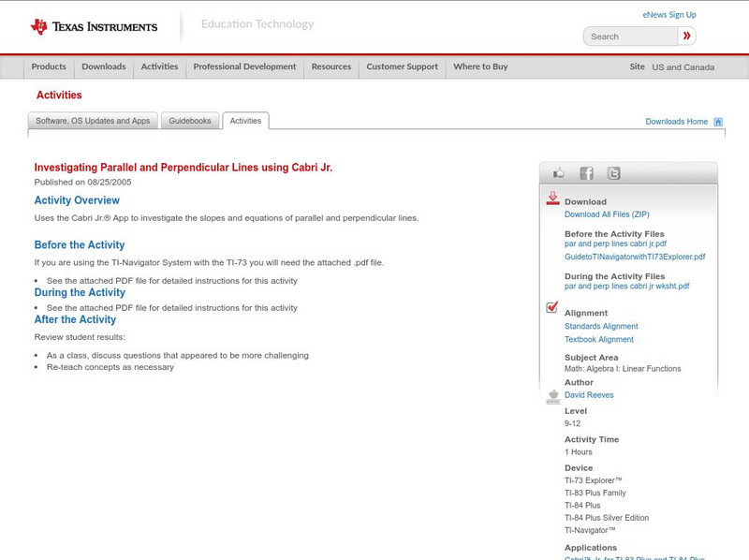
Task: Click the Alignment checkmark icon
Action: click(x=552, y=307)
